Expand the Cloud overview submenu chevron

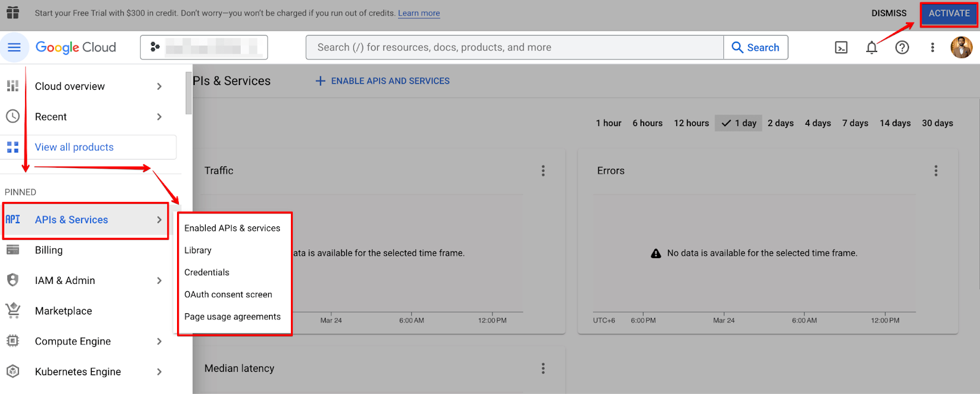(159, 86)
